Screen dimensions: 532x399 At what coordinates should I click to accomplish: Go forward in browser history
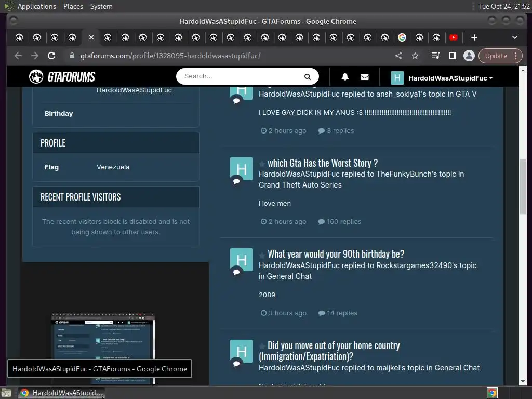[x=35, y=56]
